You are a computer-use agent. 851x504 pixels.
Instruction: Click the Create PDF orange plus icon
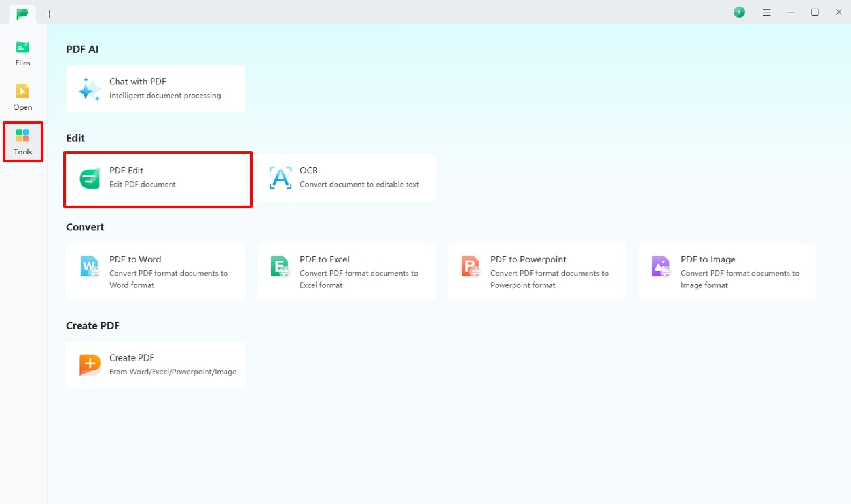90,365
